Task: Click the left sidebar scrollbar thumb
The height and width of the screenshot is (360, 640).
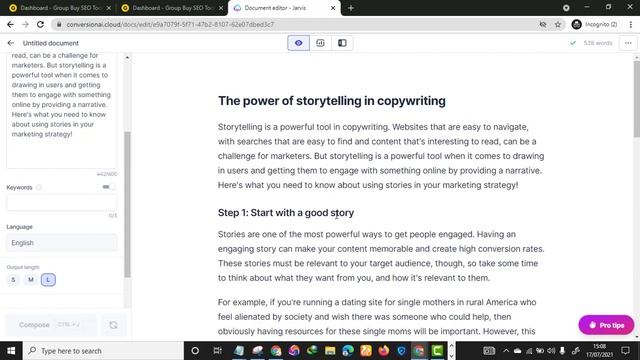Action: pos(127,204)
